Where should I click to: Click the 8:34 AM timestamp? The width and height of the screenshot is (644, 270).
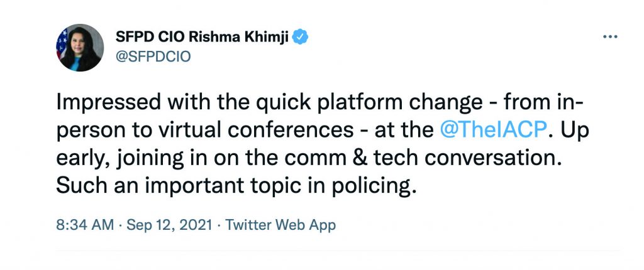(x=83, y=225)
